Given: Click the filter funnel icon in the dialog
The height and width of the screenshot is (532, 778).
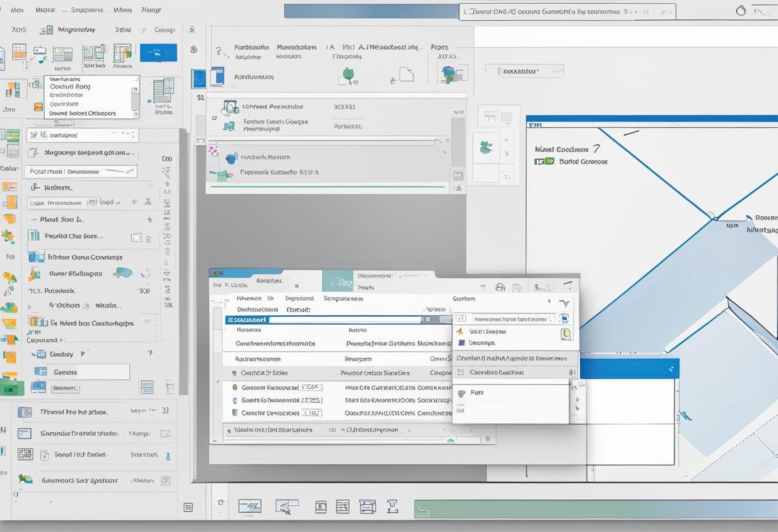Looking at the screenshot, I should click(566, 302).
